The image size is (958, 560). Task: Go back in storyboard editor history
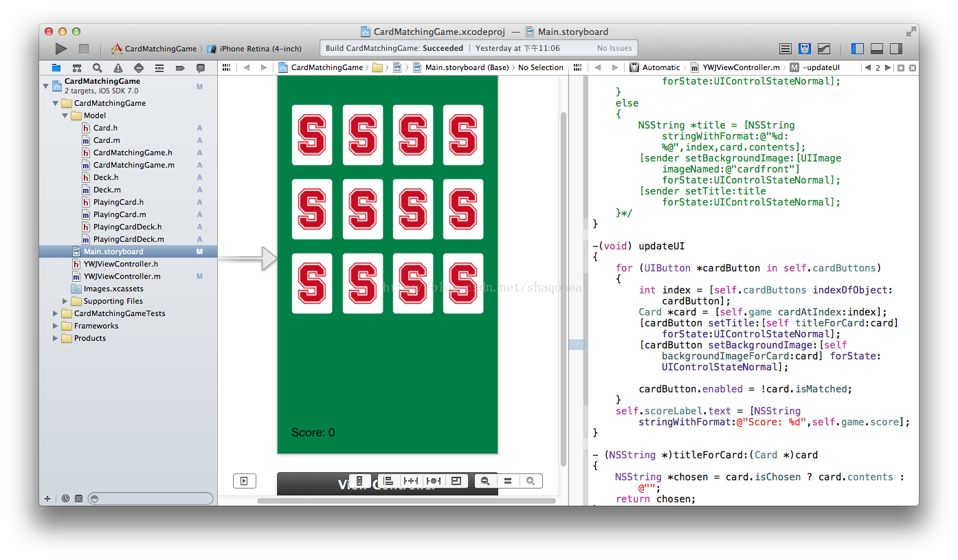tap(247, 67)
